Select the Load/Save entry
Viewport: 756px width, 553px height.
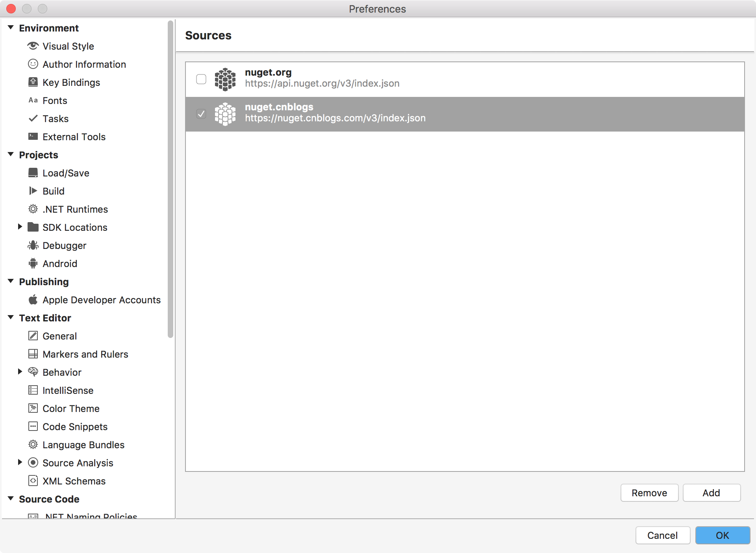point(66,173)
